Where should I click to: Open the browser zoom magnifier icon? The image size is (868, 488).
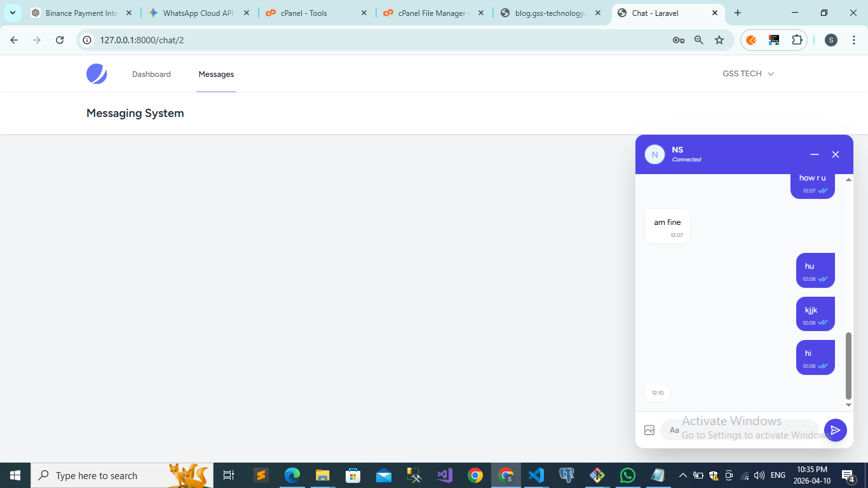699,40
